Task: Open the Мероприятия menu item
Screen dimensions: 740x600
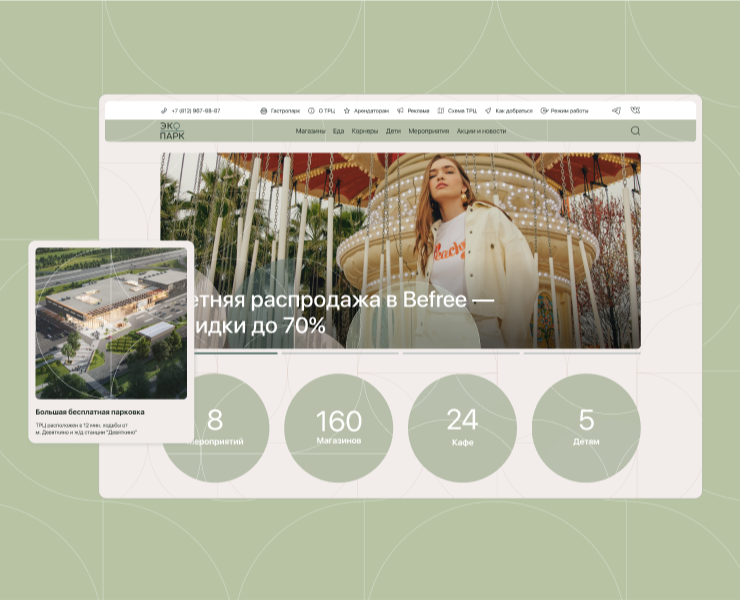Action: pyautogui.click(x=428, y=131)
